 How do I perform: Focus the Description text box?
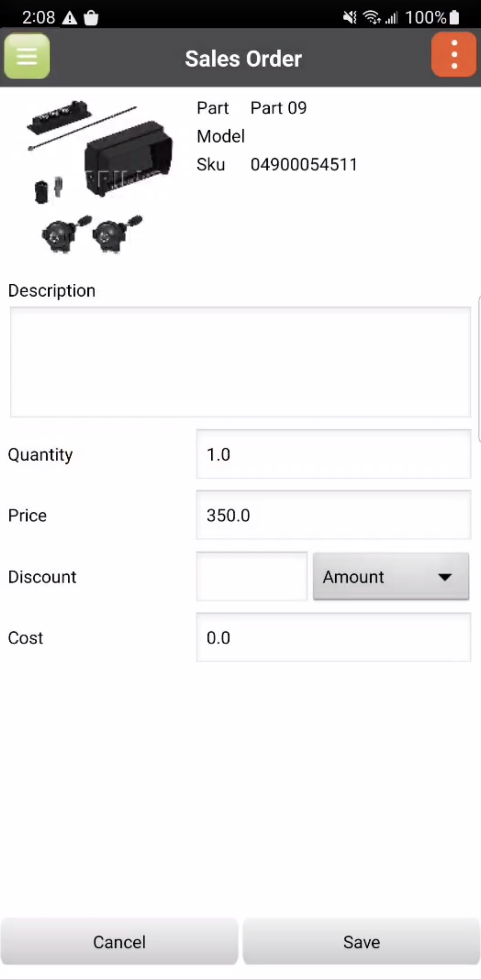point(240,362)
